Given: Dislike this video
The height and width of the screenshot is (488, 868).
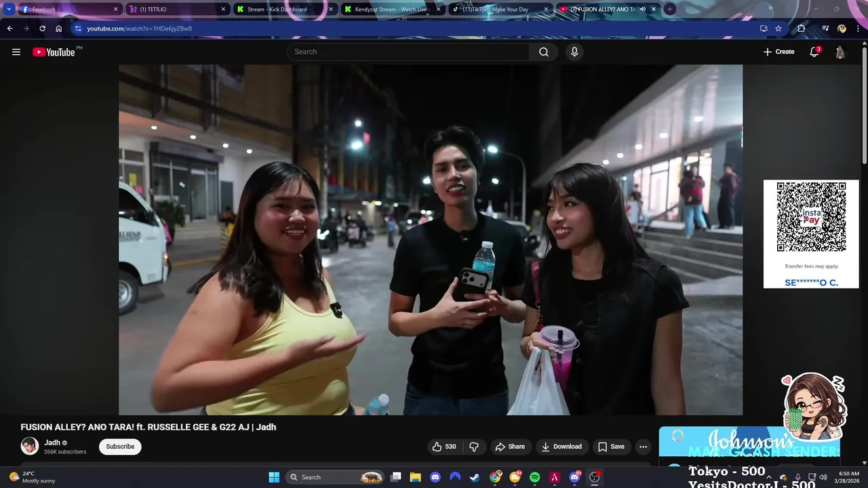Looking at the screenshot, I should 474,447.
